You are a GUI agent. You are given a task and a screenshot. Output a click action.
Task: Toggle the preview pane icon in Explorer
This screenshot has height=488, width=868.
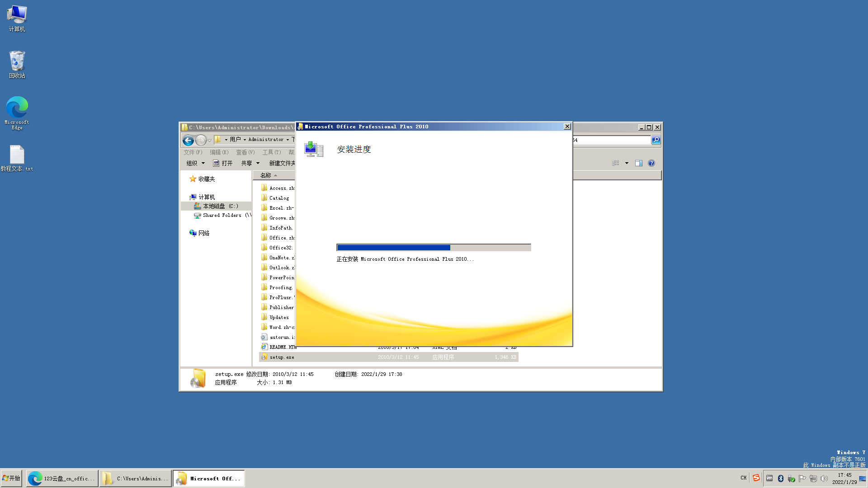pyautogui.click(x=639, y=163)
